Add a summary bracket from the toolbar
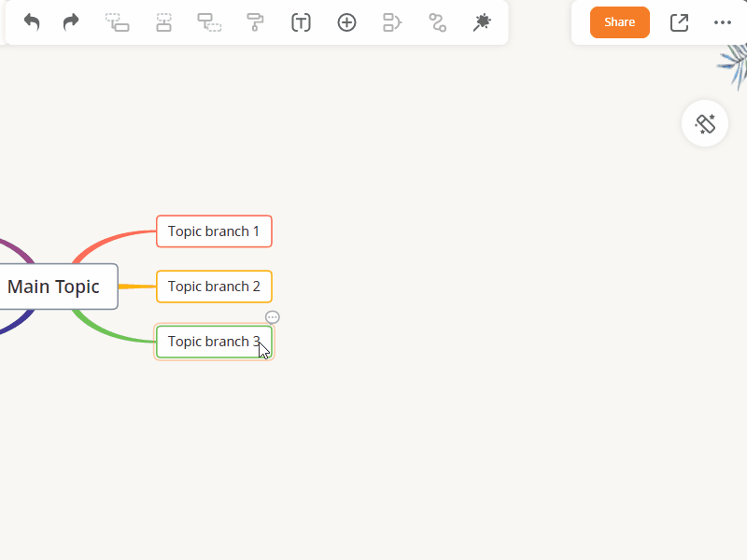 (x=392, y=22)
